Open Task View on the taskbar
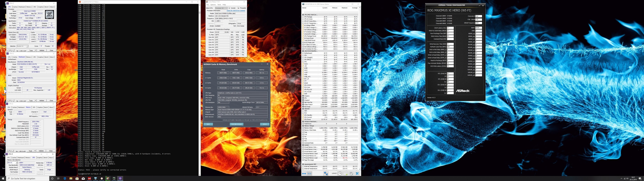The image size is (644, 181). [59, 178]
